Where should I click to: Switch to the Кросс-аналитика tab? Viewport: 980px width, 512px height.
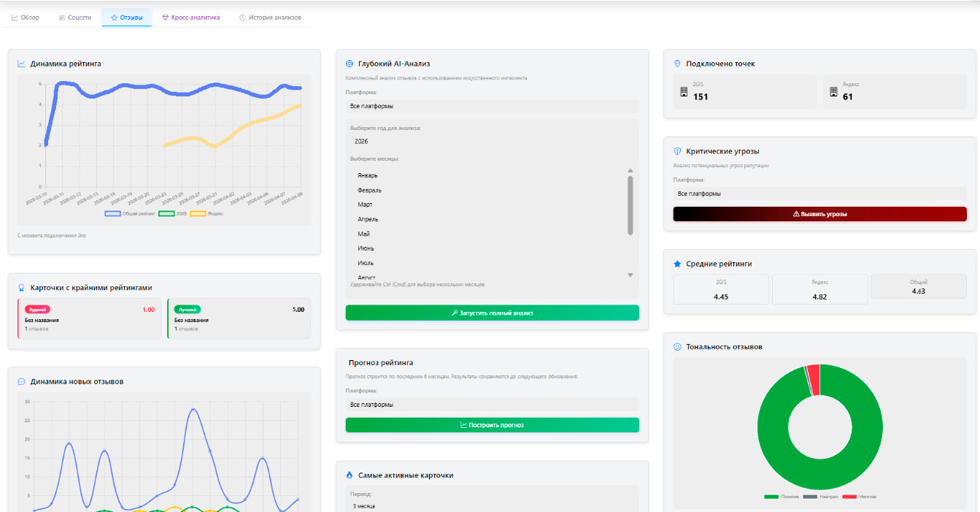(x=190, y=18)
